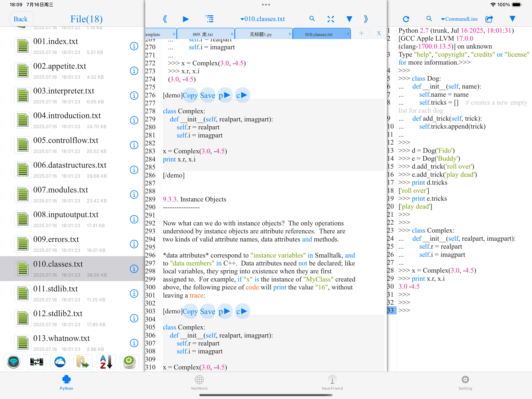
Task: Open info for 004.introduction.txt
Action: [134, 120]
